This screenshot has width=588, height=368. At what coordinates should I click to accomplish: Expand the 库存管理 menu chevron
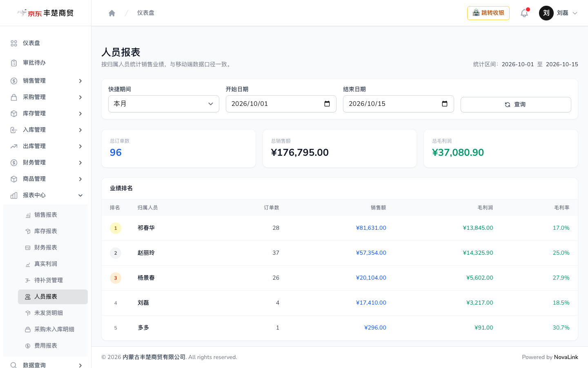80,114
